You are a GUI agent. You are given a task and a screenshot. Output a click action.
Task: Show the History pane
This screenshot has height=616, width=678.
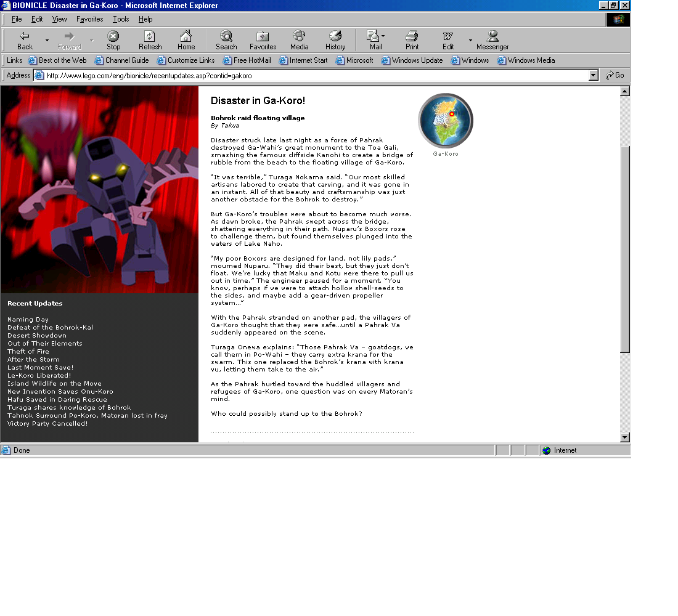[335, 41]
